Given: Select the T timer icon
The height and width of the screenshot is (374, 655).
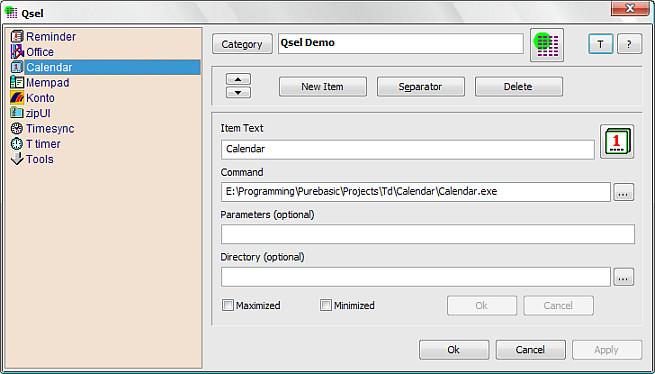Looking at the screenshot, I should (17, 144).
